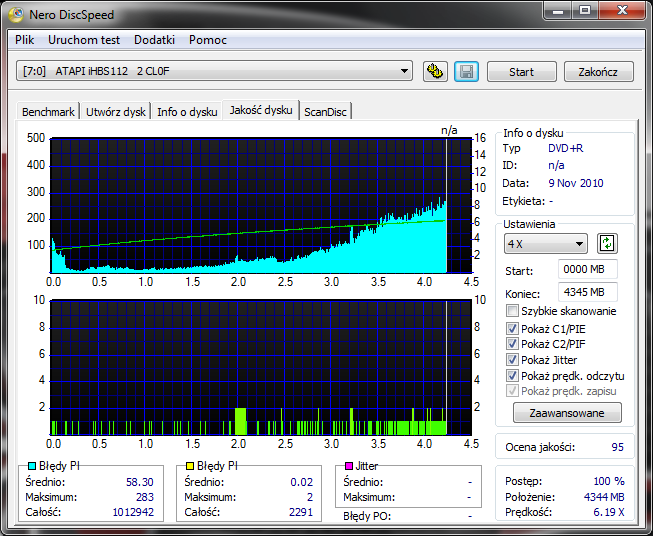Switch to the Info o dysku tab
Screen dimensions: 653x536
[187, 112]
